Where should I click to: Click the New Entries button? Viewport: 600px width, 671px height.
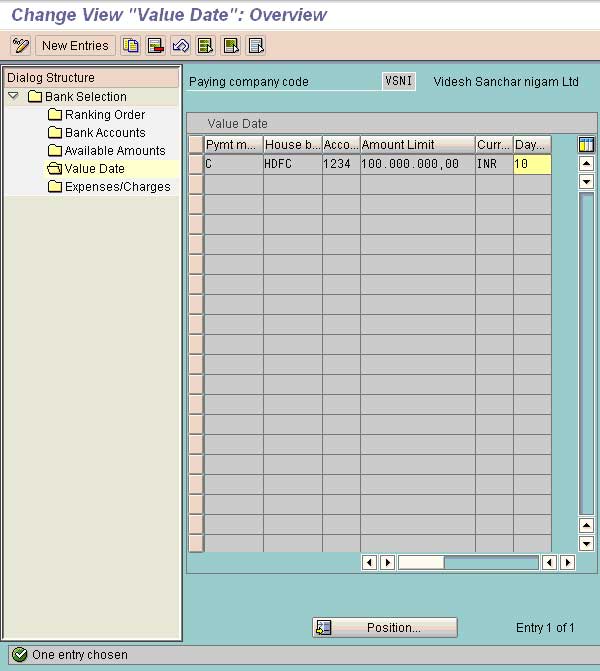[x=75, y=45]
